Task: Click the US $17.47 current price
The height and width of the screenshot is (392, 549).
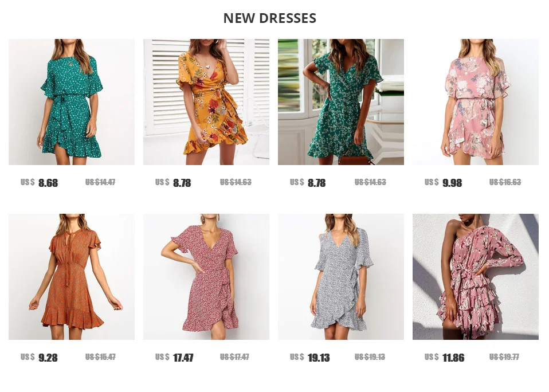Action: 174,358
